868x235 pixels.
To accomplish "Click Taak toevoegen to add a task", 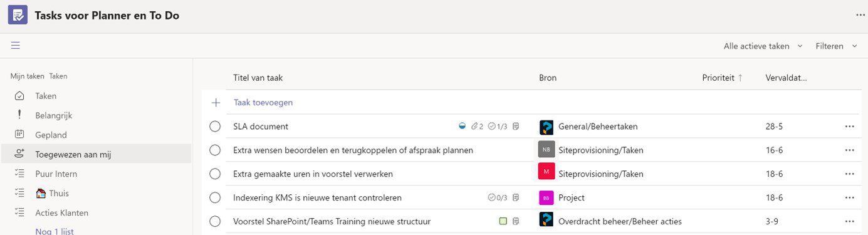I will (263, 102).
